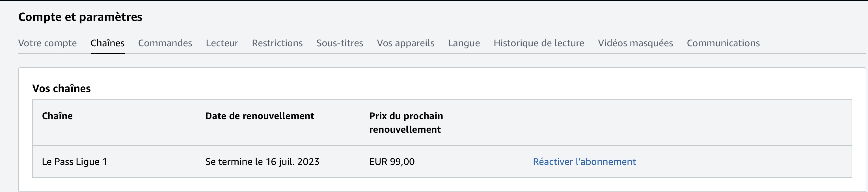Click the Compte et paramètres page heading
Screen dimensions: 868x192
[80, 17]
